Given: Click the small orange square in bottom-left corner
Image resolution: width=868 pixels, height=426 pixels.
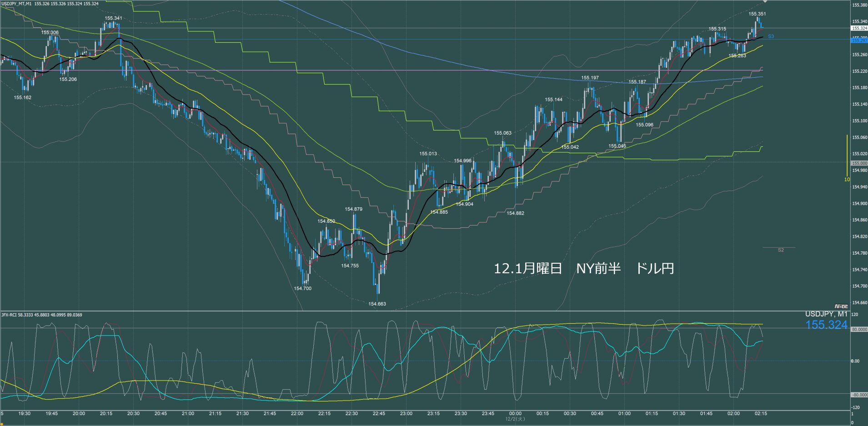Looking at the screenshot, I should tap(3, 423).
